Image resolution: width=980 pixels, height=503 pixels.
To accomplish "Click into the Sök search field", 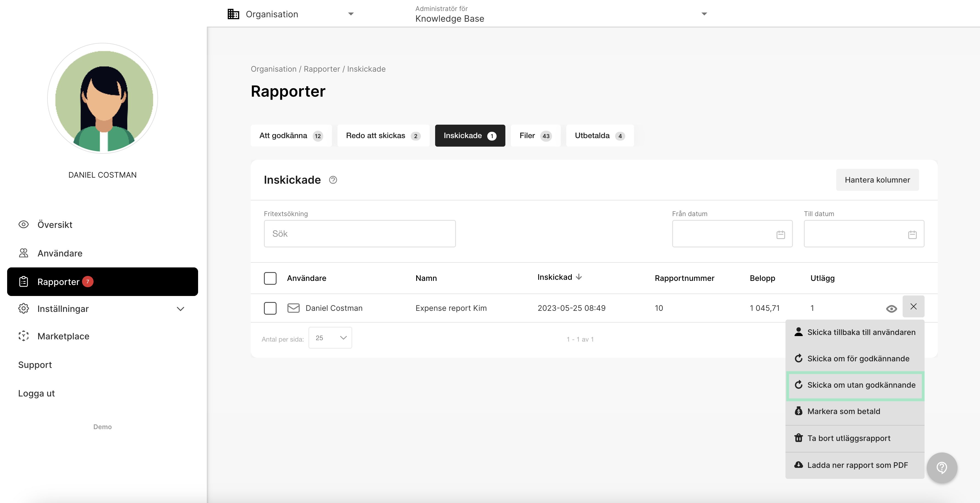I will (360, 234).
